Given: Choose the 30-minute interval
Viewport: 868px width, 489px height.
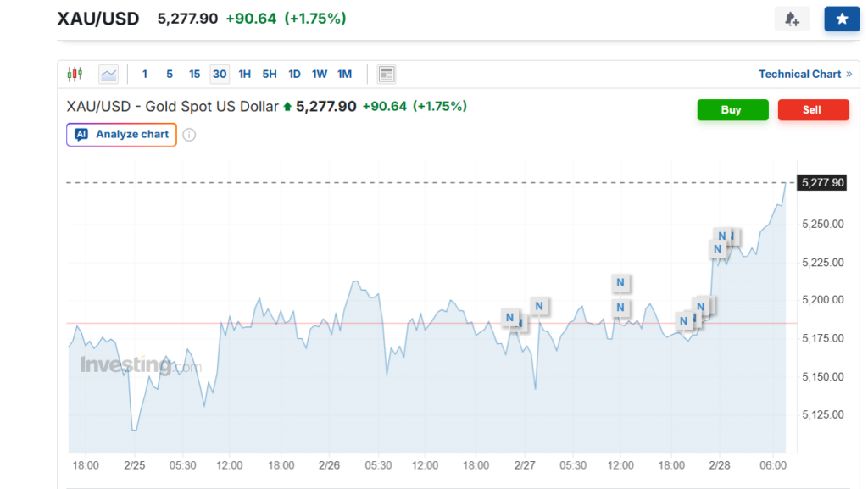Looking at the screenshot, I should tap(220, 75).
